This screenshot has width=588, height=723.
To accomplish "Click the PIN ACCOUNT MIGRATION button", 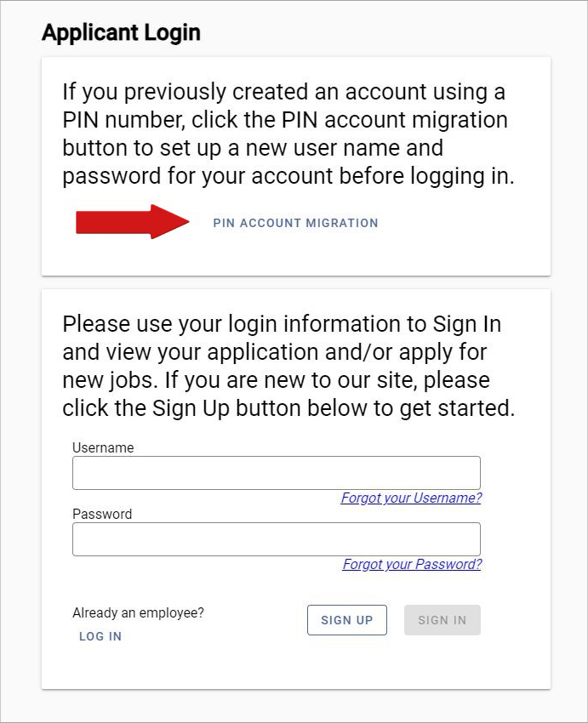I will pos(295,223).
